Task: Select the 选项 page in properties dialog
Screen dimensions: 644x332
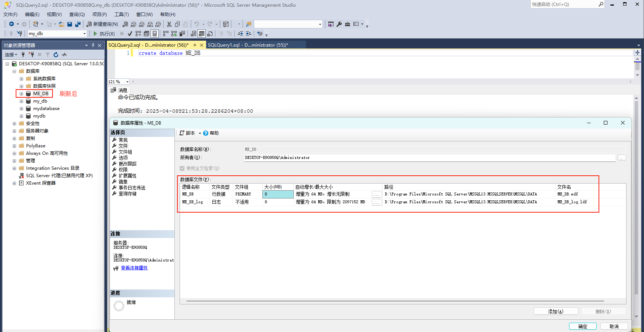Action: point(123,158)
